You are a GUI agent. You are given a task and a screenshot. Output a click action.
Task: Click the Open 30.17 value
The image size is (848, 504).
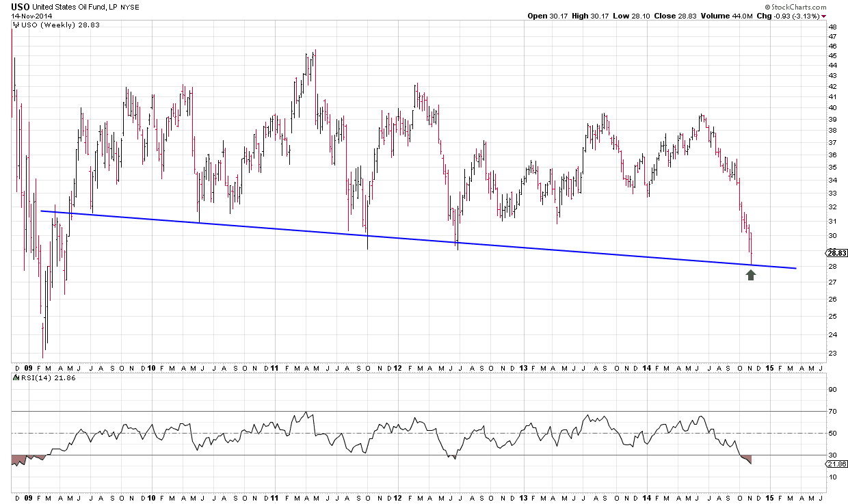(x=549, y=16)
